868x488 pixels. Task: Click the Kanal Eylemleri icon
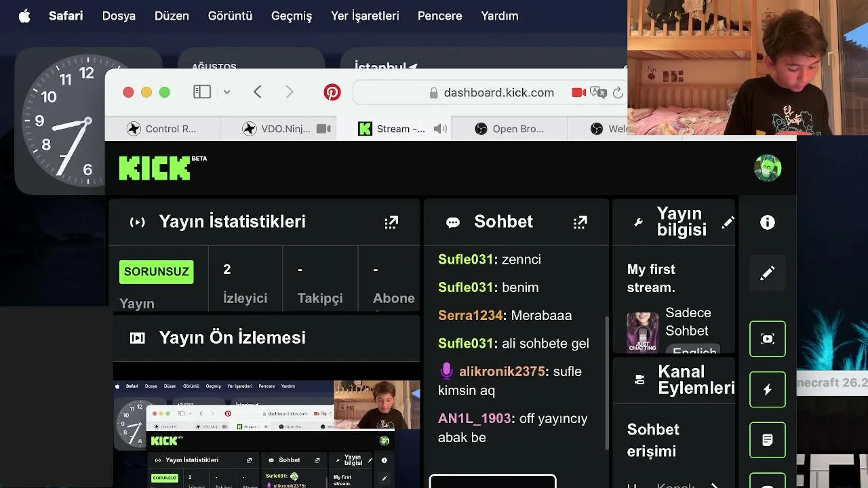coord(639,380)
